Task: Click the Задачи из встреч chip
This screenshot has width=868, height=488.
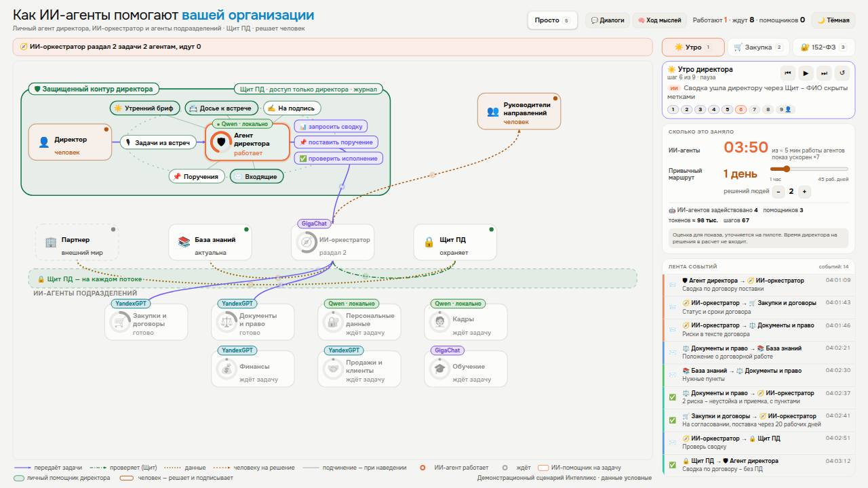Action: point(158,142)
